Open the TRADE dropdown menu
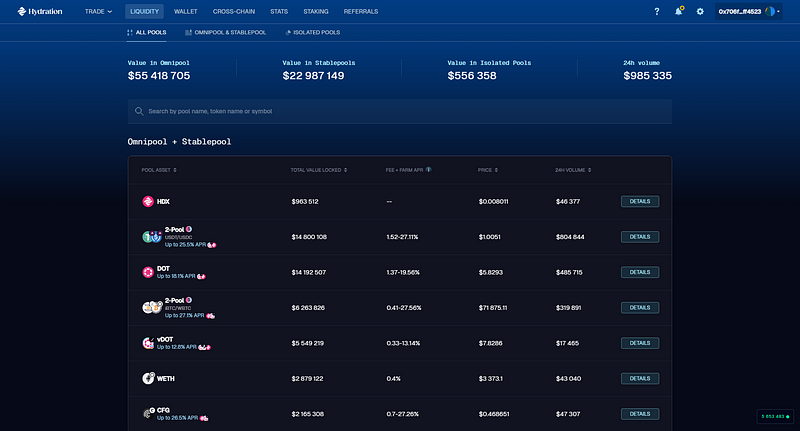800x431 pixels. point(98,11)
